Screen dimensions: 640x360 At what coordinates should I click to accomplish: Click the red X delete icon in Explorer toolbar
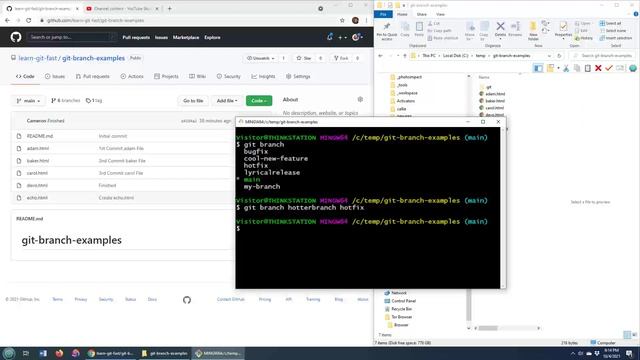click(x=598, y=68)
